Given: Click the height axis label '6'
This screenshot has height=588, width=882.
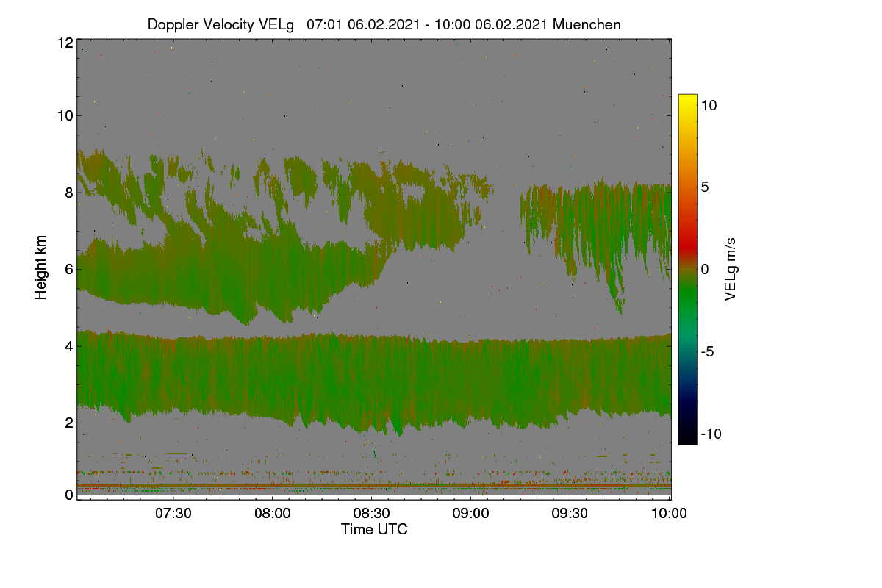Looking at the screenshot, I should pyautogui.click(x=69, y=269).
